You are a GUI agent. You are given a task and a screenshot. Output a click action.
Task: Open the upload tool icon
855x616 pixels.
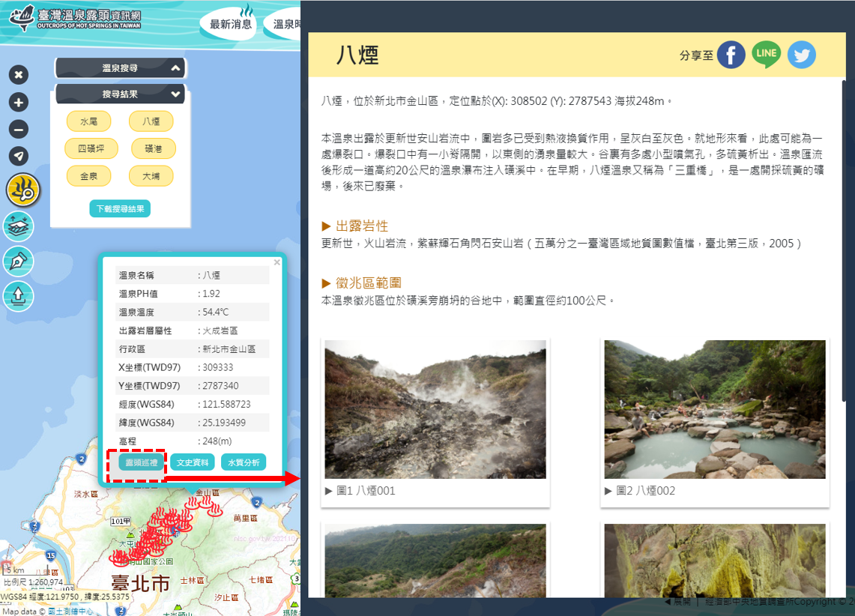click(19, 296)
